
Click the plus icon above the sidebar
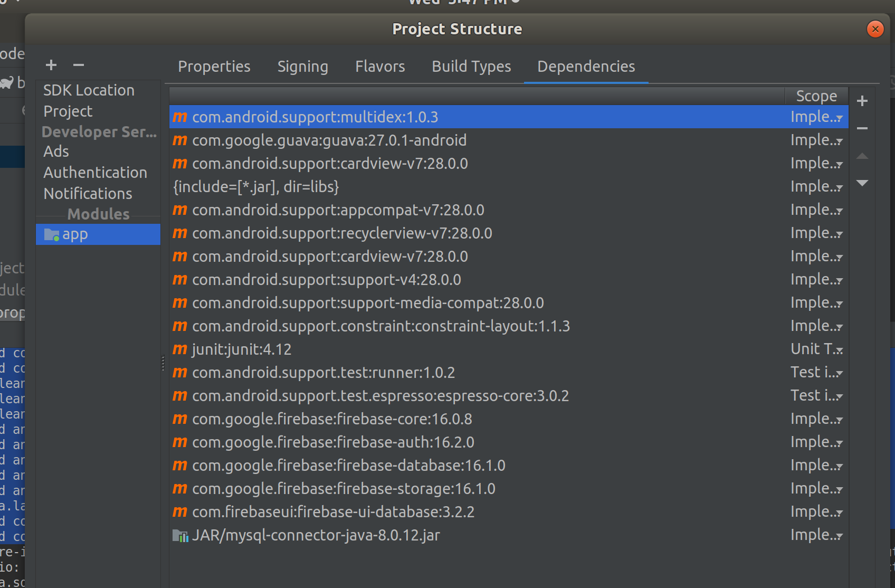(51, 65)
